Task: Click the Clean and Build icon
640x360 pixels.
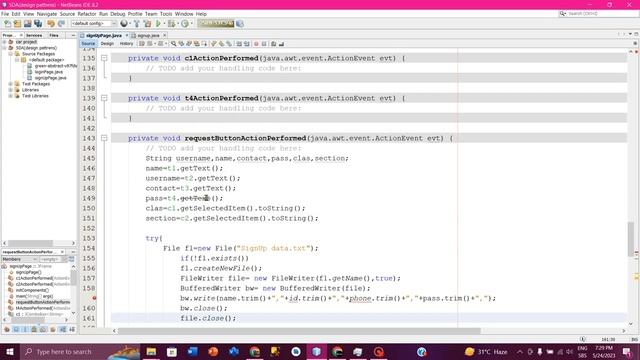Action: (147, 24)
